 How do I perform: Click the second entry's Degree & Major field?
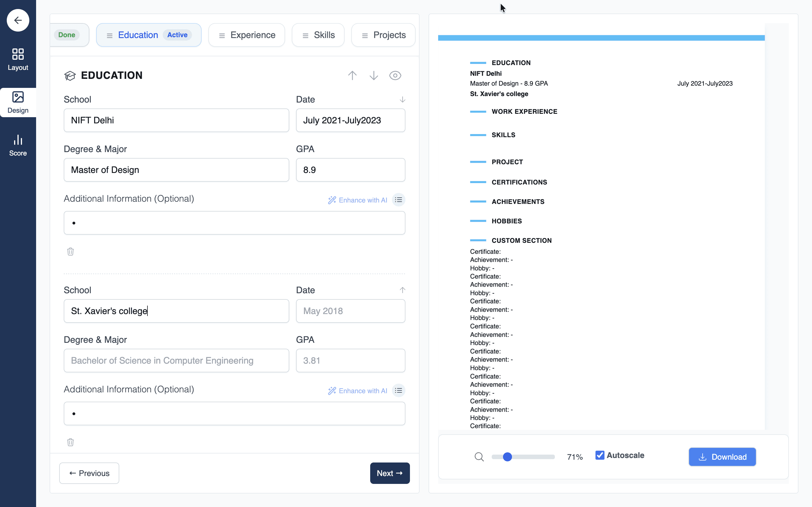point(176,361)
